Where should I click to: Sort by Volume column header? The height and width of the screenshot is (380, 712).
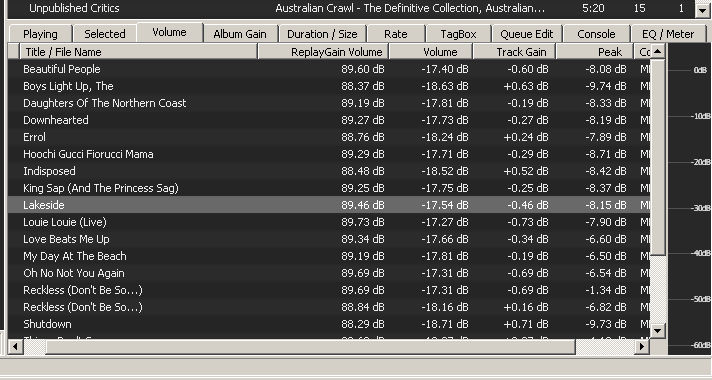tap(430, 52)
